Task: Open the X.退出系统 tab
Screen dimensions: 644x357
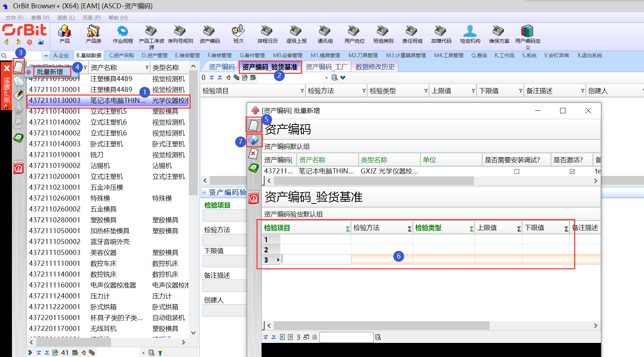Action: (589, 55)
